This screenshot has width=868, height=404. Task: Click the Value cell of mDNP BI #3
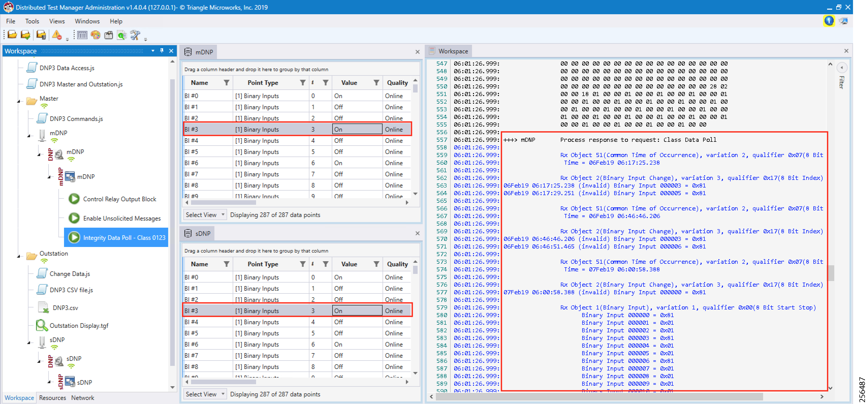click(x=357, y=129)
